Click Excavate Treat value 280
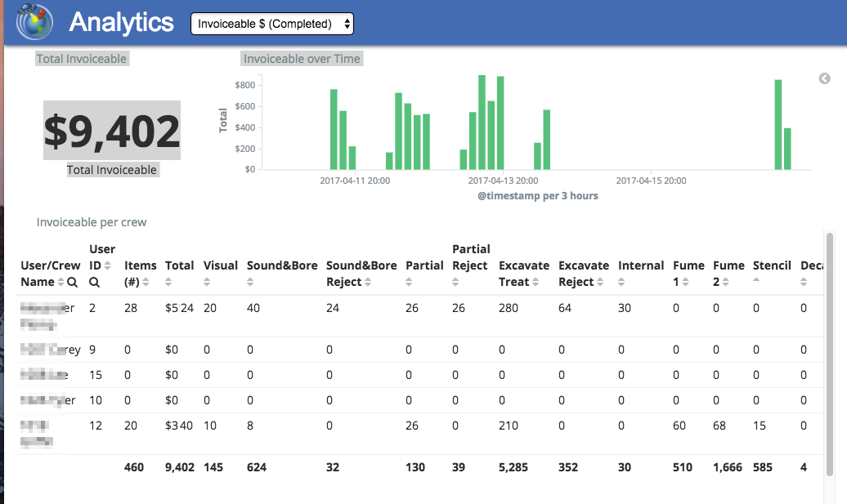 tap(509, 308)
